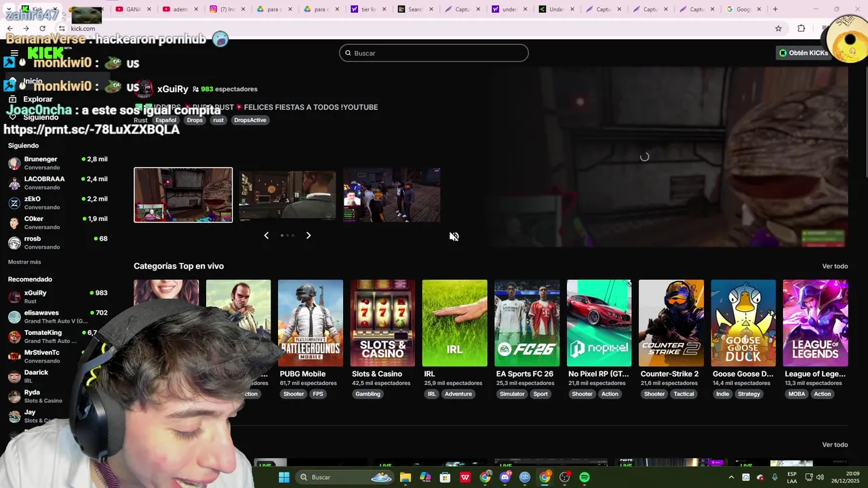This screenshot has width=868, height=488.
Task: Open the browser extensions puzzle icon
Action: tap(801, 28)
